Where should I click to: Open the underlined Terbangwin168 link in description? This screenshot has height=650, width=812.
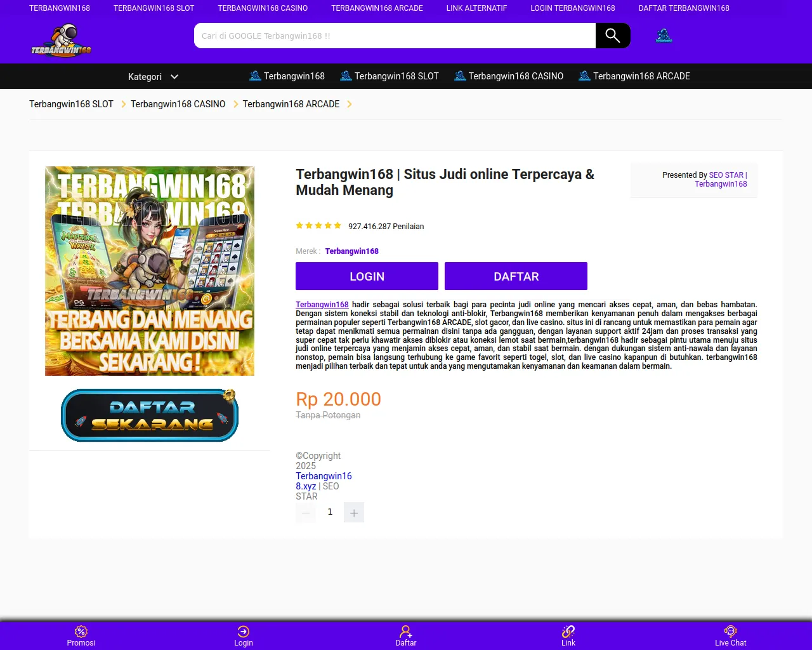click(x=322, y=305)
